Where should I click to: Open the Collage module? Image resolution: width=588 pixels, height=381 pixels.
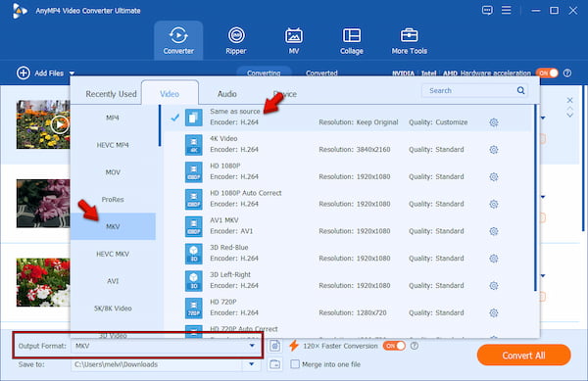point(352,40)
